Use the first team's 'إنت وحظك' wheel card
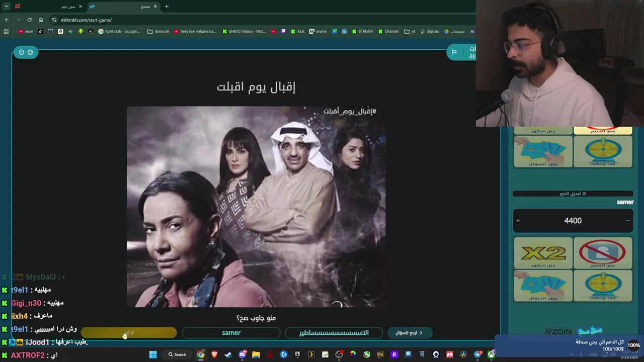 tap(603, 151)
